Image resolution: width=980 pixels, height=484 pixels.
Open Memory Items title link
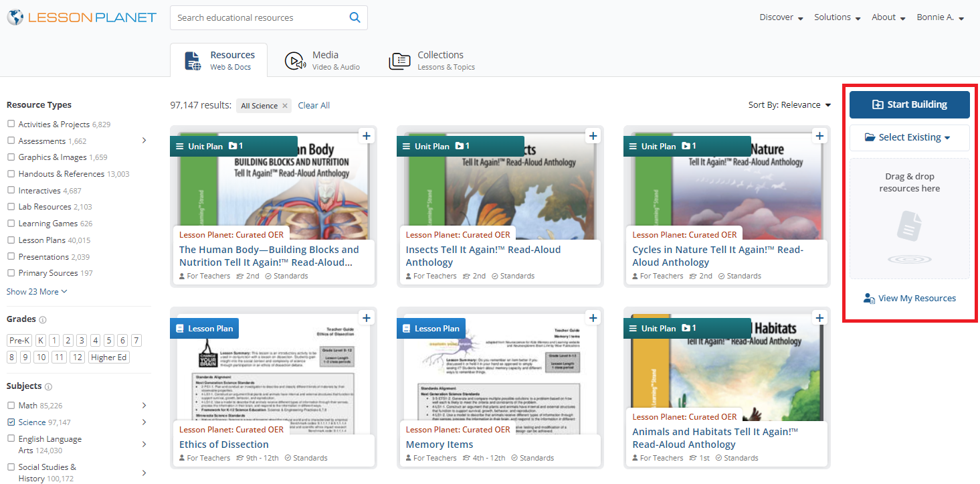pos(439,445)
